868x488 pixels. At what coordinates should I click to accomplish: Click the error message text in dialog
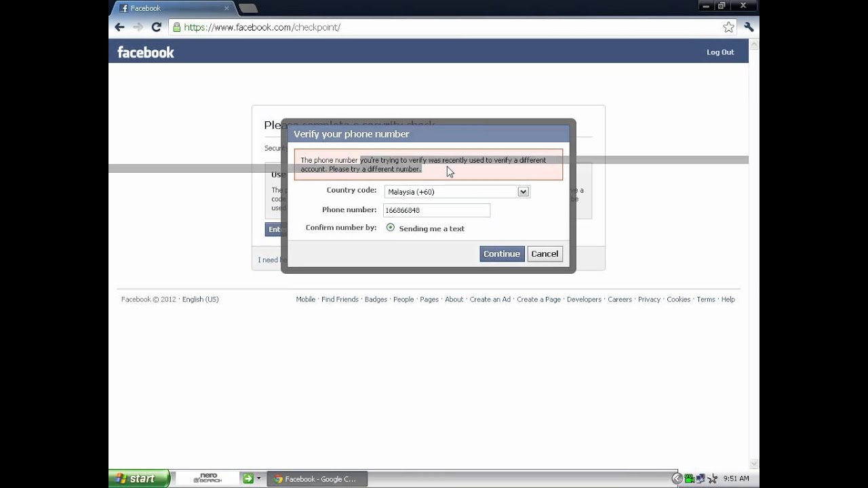click(x=423, y=165)
